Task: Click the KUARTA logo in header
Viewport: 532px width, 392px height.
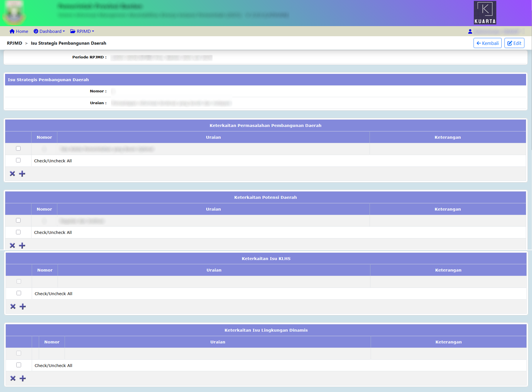Action: click(x=485, y=13)
